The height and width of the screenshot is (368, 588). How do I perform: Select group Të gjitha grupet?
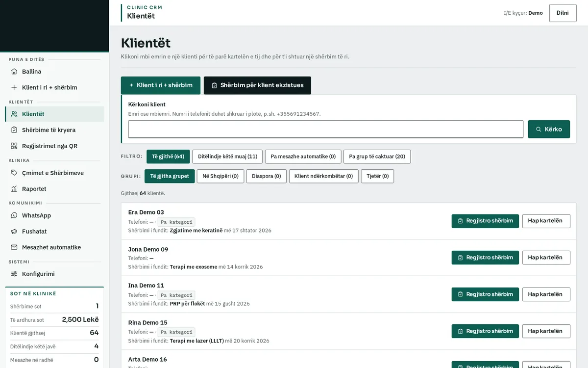tap(170, 176)
